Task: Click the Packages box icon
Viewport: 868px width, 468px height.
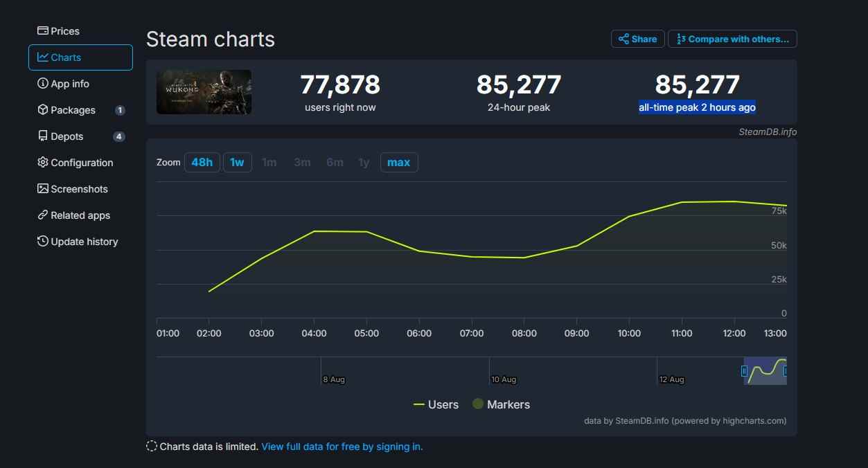Action: click(x=43, y=110)
